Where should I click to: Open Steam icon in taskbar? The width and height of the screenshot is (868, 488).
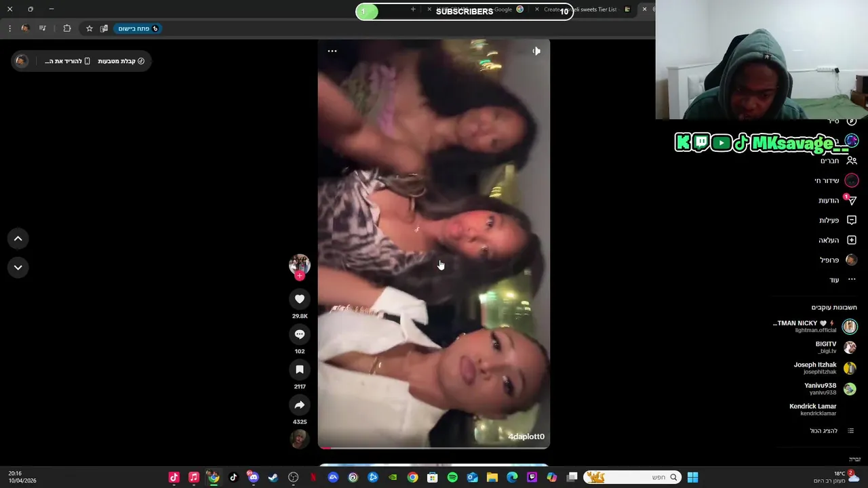click(273, 477)
